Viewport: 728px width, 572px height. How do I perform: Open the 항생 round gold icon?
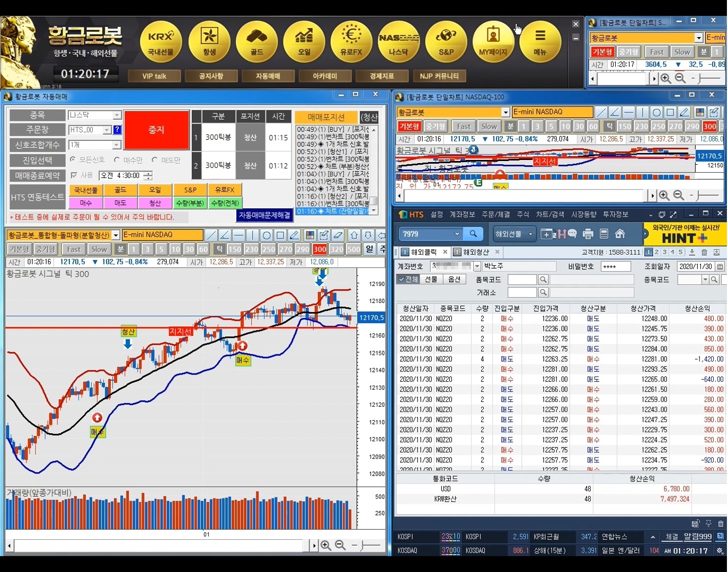click(x=209, y=41)
